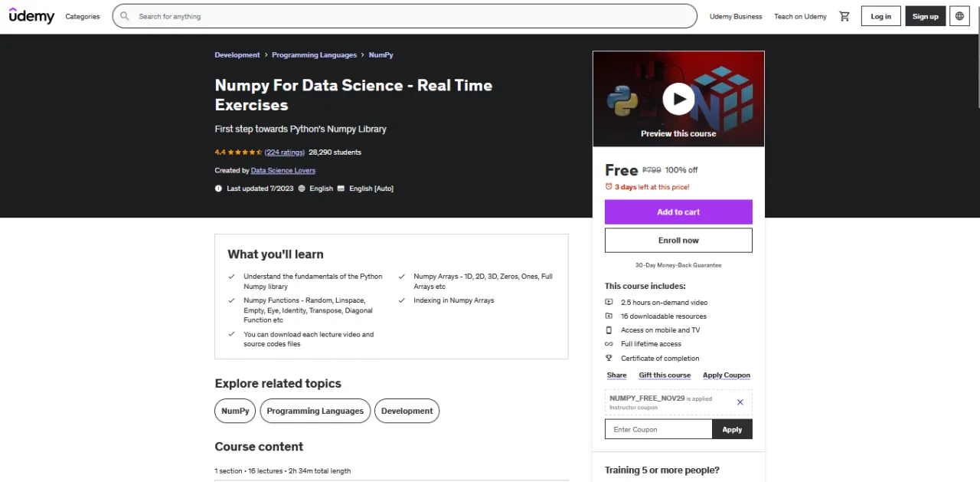Viewport: 980px width, 482px height.
Task: Click Apply Coupon link
Action: coord(727,375)
